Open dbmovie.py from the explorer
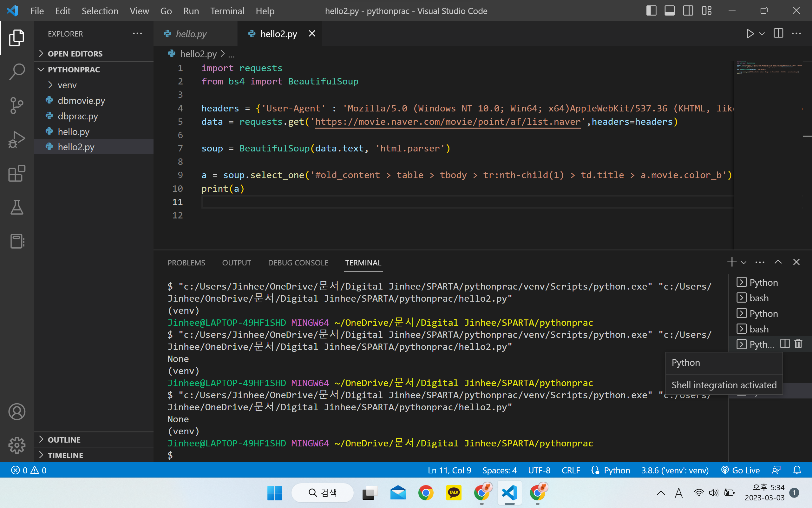This screenshot has width=812, height=508. (94, 100)
